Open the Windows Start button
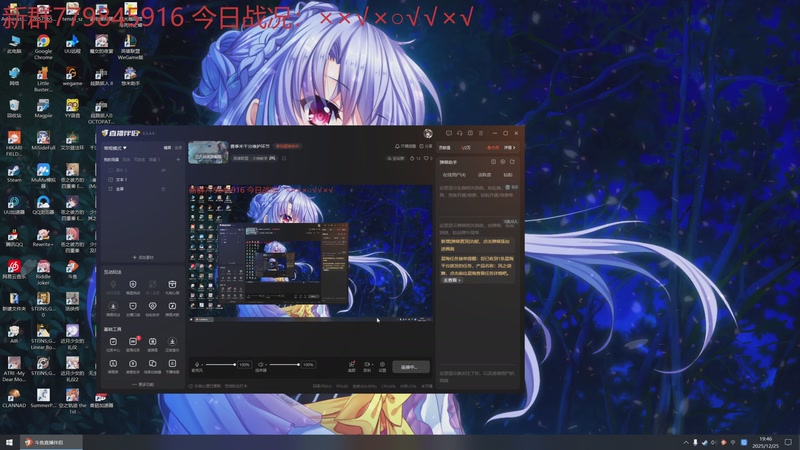This screenshot has width=800, height=450. pyautogui.click(x=9, y=442)
